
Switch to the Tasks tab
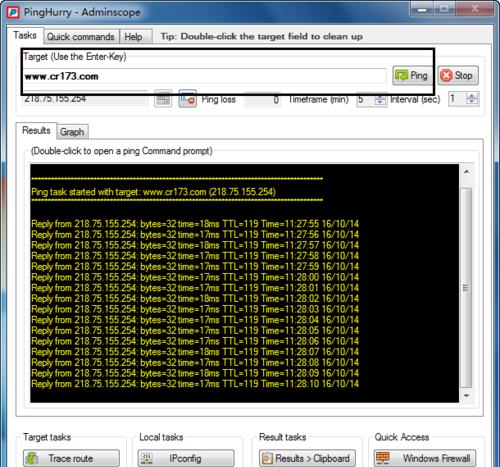click(x=25, y=35)
